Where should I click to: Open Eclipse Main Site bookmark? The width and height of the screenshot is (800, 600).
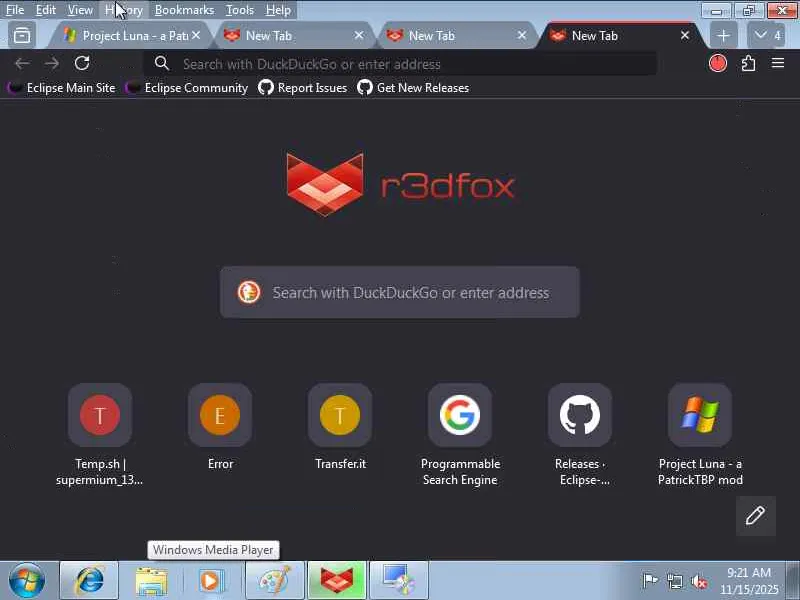pyautogui.click(x=62, y=88)
